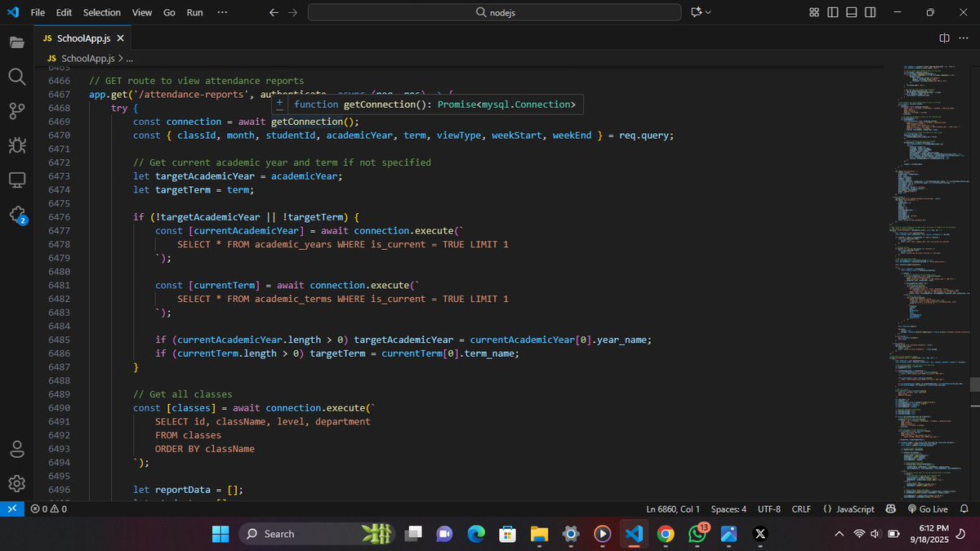
Task: Open the Search view in activity bar
Action: [17, 76]
